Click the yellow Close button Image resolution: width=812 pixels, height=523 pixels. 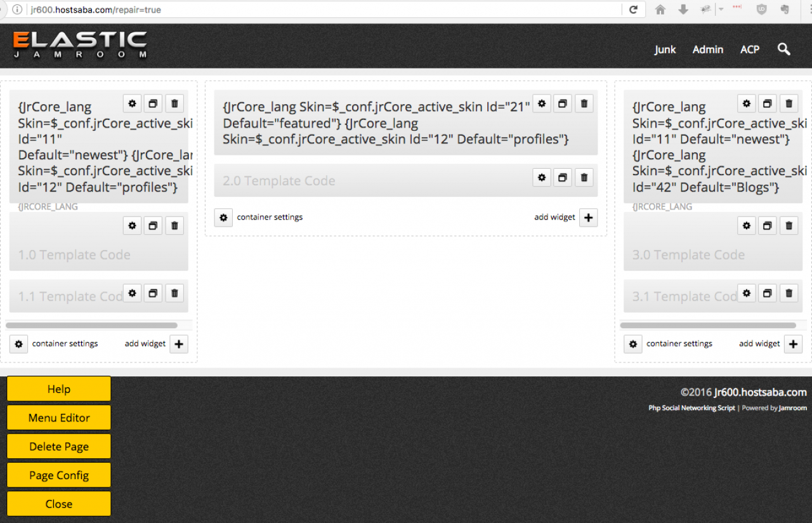point(59,504)
